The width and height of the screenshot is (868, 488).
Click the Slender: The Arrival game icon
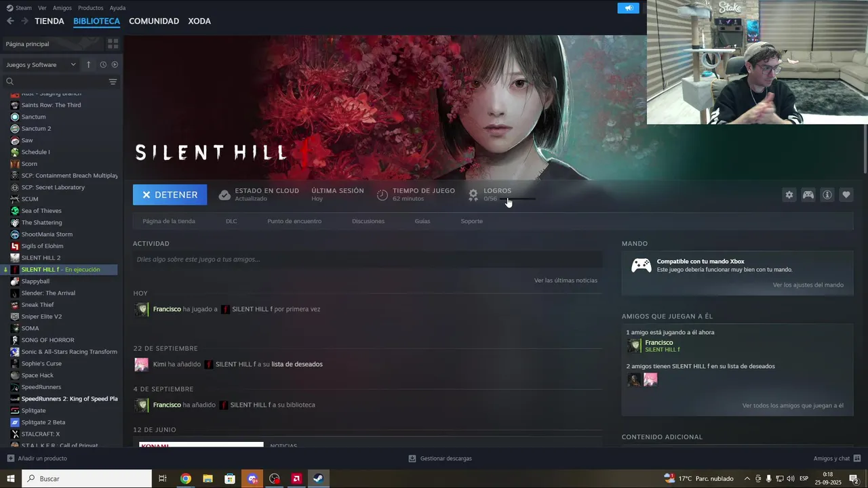point(15,293)
